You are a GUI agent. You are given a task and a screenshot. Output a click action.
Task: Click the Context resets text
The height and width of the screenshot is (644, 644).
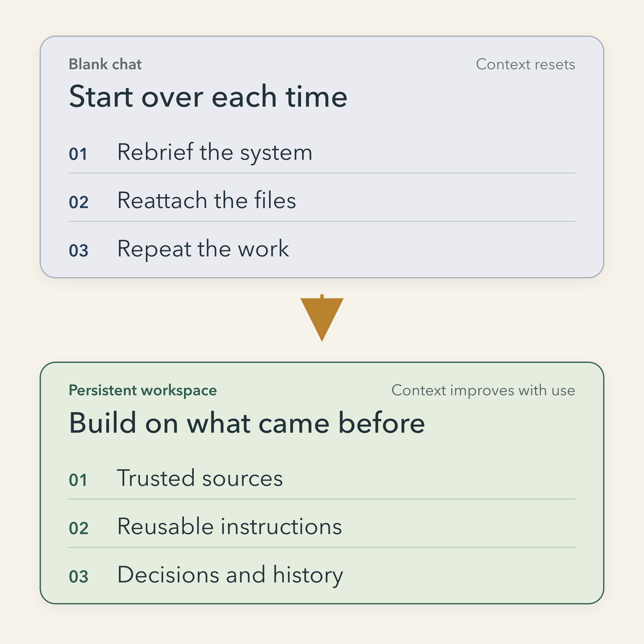(x=525, y=64)
